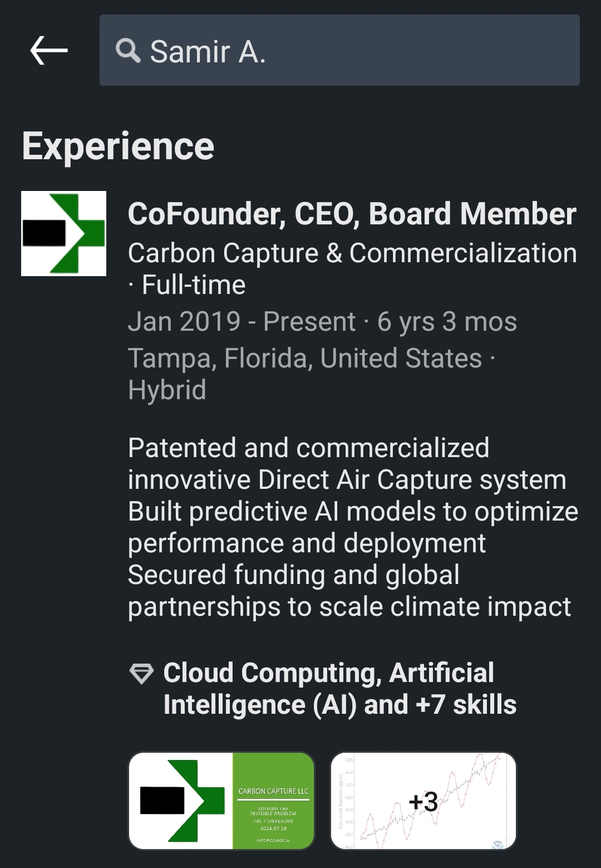Click the Full-time employment type label
This screenshot has width=601, height=868.
pos(193,285)
